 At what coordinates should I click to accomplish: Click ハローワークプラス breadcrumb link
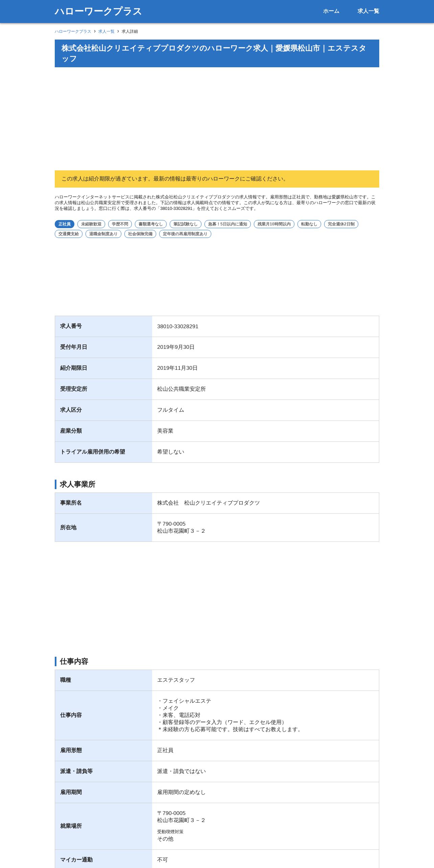(x=73, y=31)
